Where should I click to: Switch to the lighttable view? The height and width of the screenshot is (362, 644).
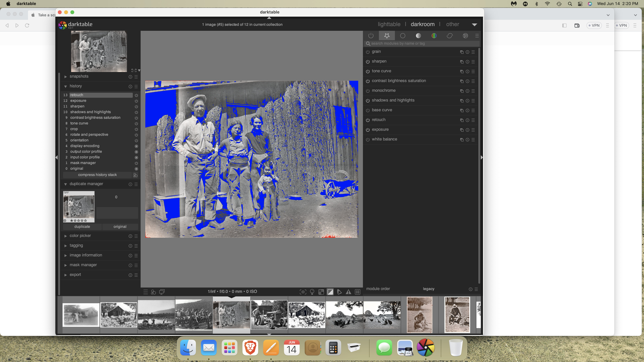tap(389, 24)
